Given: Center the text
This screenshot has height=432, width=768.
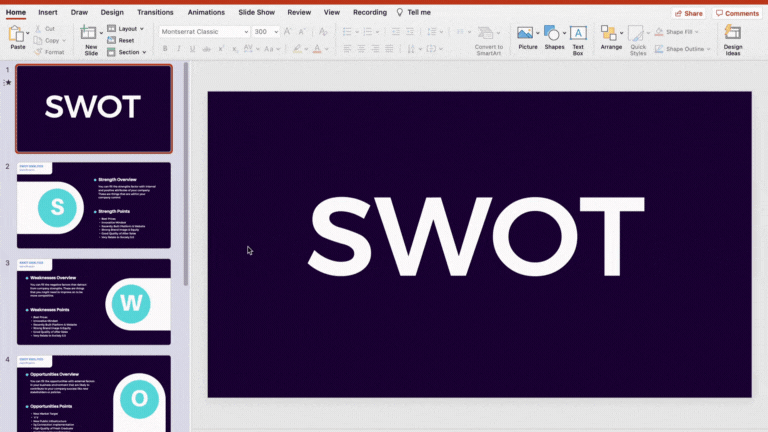Looking at the screenshot, I should pos(361,49).
